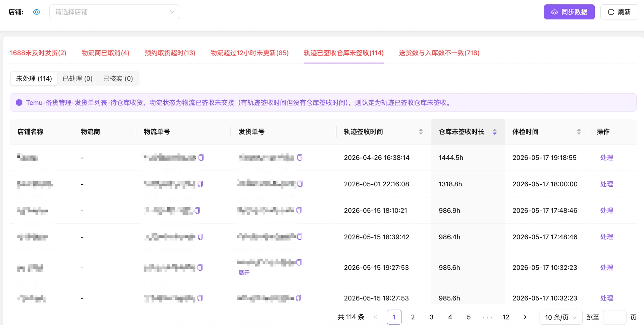This screenshot has height=325, width=644.
Task: Click the 2026-04-26 16:38:14 timestamp cell
Action: 377,157
